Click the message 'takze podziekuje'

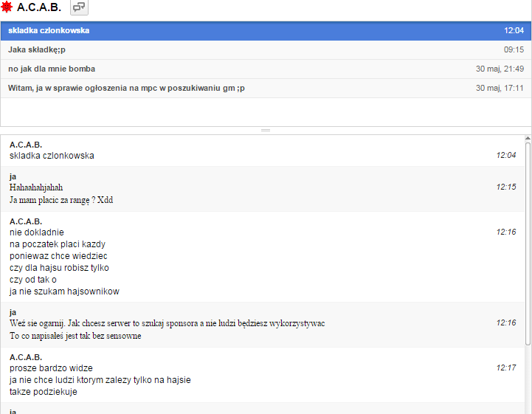pos(44,392)
